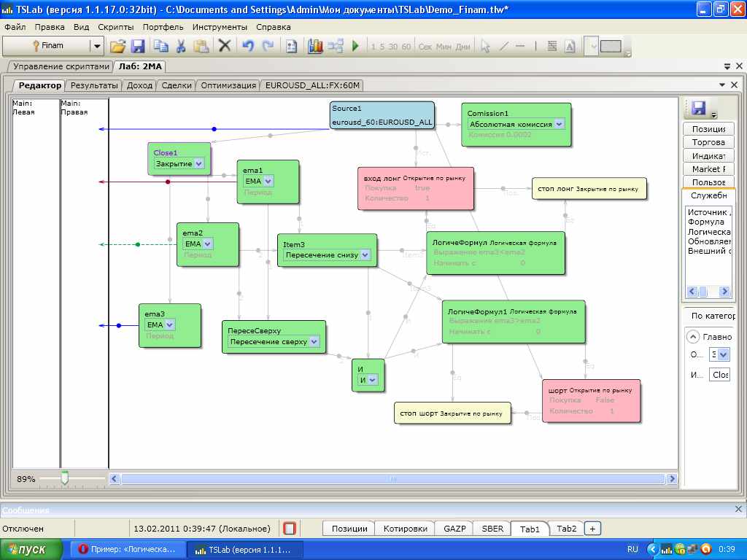This screenshot has height=560, width=747.
Task: Click the Позиции category button in right panel
Action: click(708, 128)
